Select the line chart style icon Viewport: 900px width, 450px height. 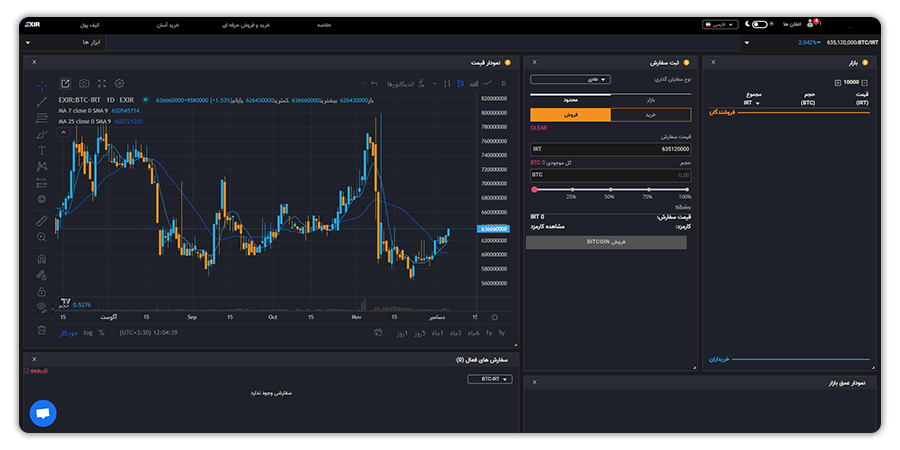pos(488,84)
